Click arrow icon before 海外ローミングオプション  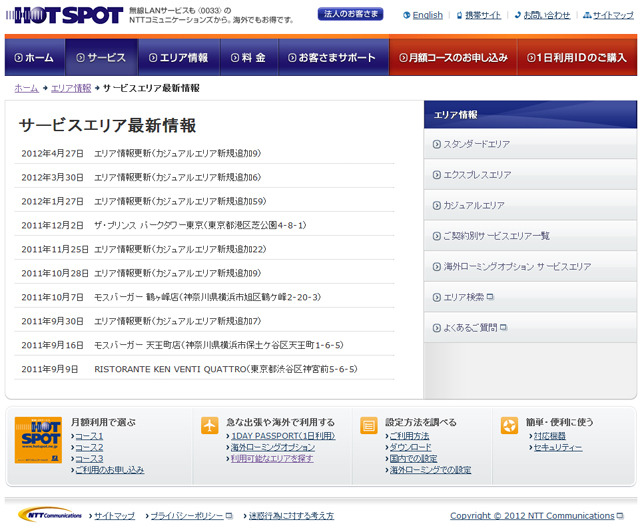coord(436,267)
